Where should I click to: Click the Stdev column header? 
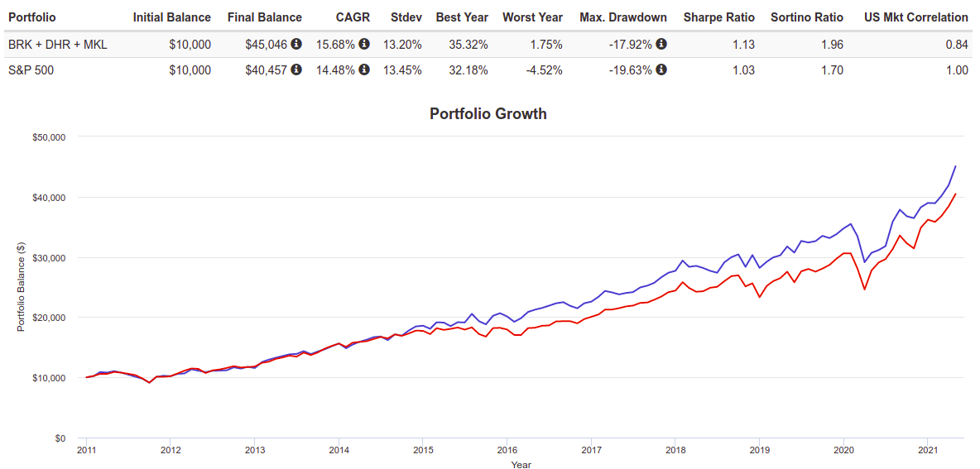click(x=406, y=17)
